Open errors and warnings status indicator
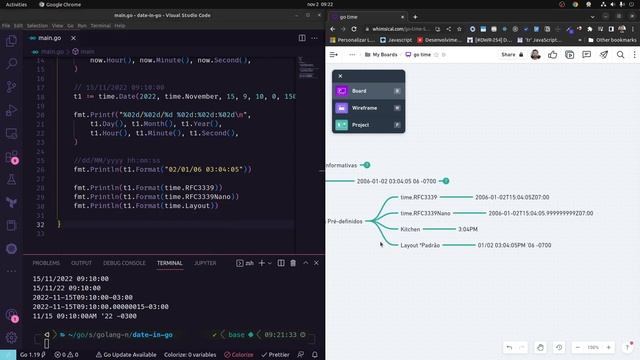Viewport: 640px width, 360px height. point(66,355)
